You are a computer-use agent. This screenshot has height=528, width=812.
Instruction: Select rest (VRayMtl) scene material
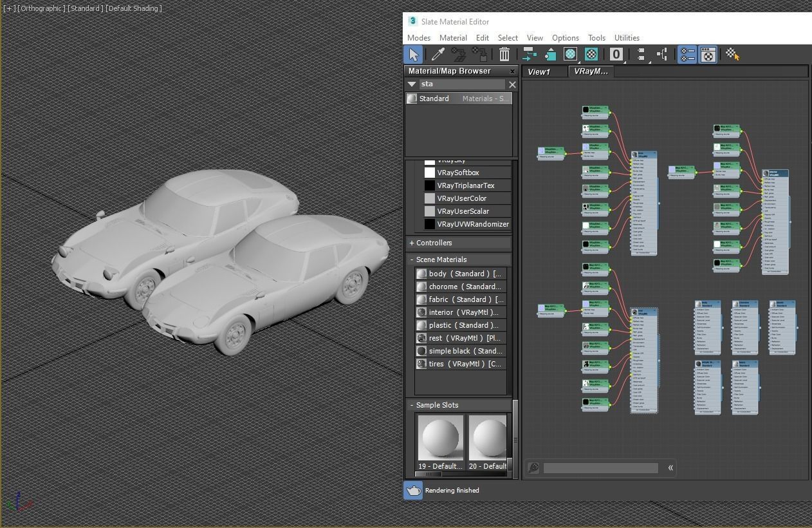(461, 338)
